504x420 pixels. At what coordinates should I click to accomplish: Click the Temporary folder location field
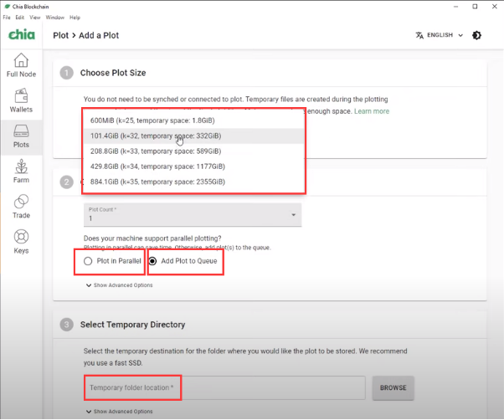coord(224,387)
